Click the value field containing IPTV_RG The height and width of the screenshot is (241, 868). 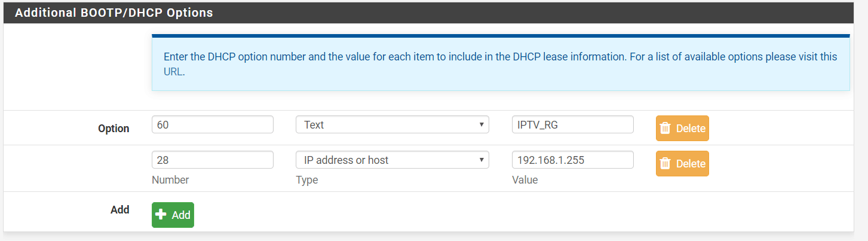click(x=572, y=125)
